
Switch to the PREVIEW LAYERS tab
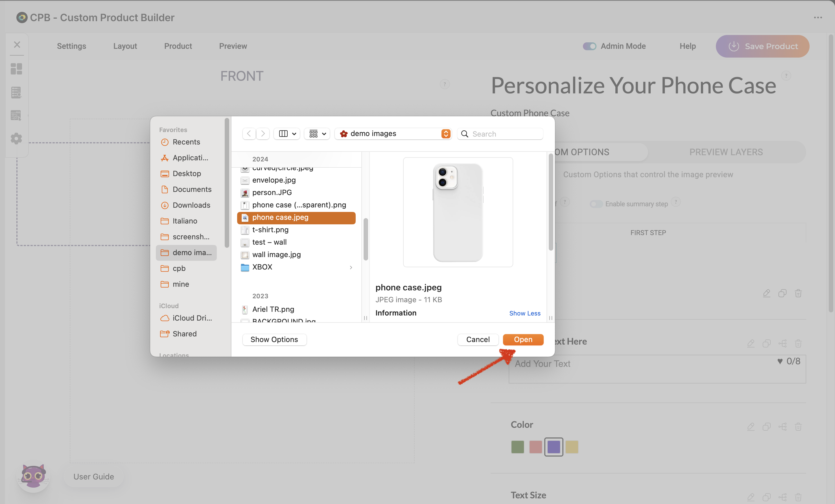tap(726, 152)
